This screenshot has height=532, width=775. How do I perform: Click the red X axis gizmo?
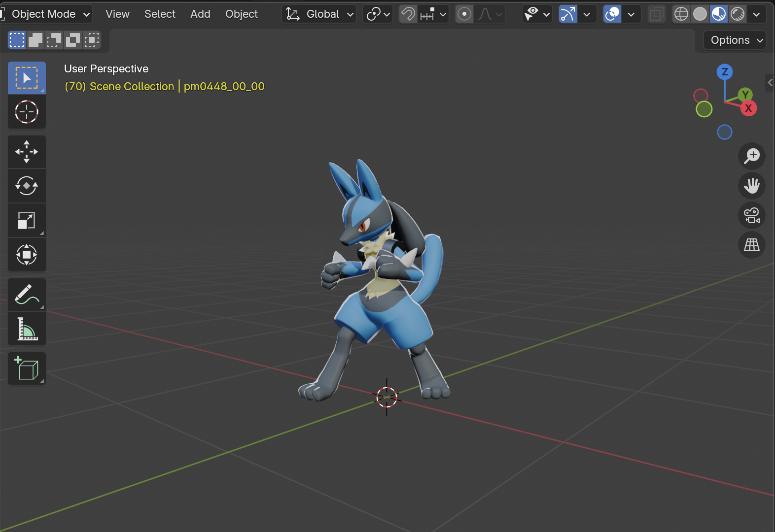[748, 108]
